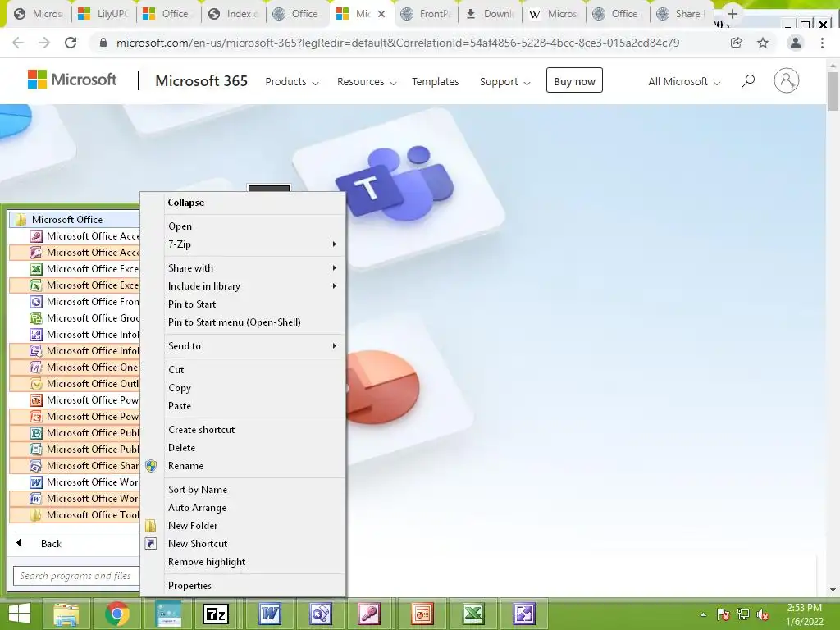The height and width of the screenshot is (630, 840).
Task: Click the volume icon in system tray
Action: [763, 614]
